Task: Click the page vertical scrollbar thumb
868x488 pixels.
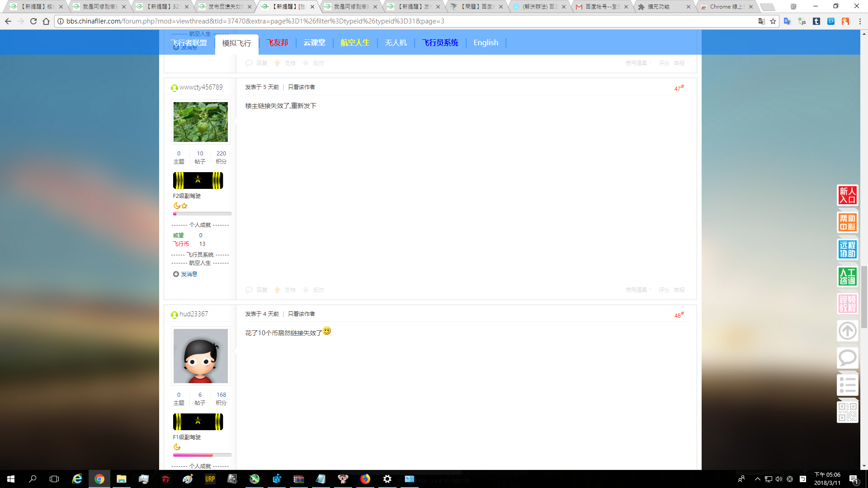Action: click(864, 297)
